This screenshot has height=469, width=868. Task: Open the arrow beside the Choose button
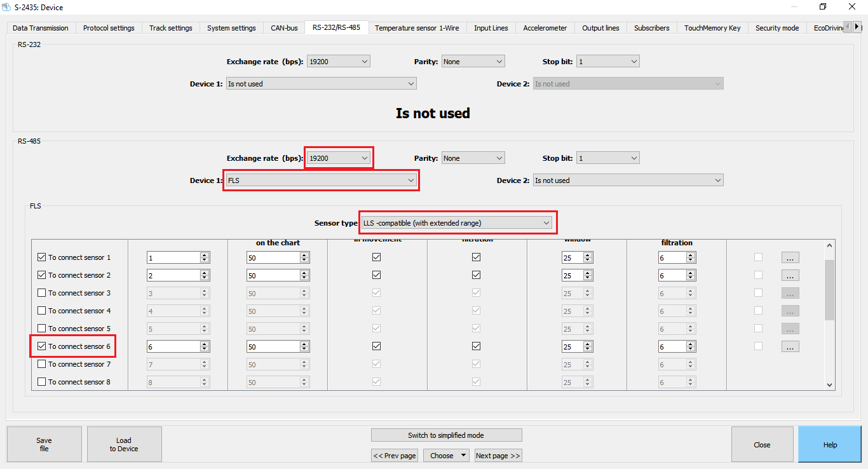point(464,456)
